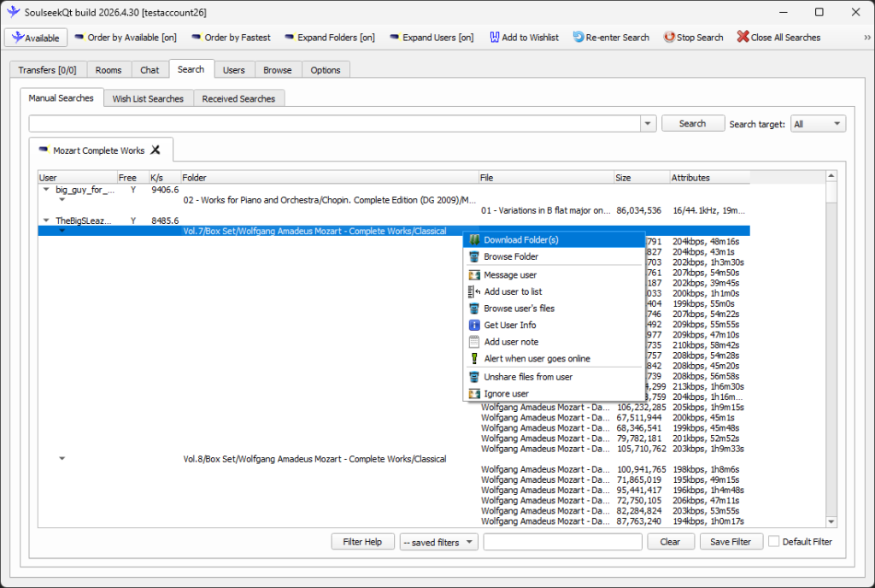
Task: Click the Ignore user icon
Action: click(x=474, y=394)
